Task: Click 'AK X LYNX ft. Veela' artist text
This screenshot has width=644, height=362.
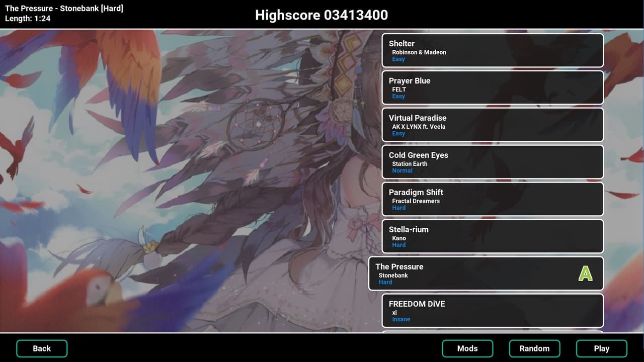Action: click(x=419, y=127)
